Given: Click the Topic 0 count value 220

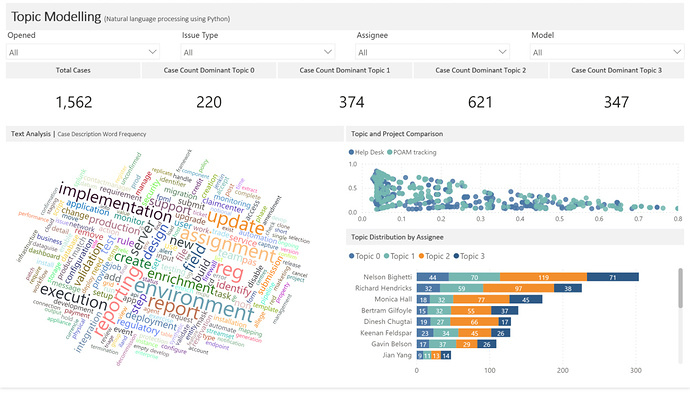Looking at the screenshot, I should [x=209, y=103].
